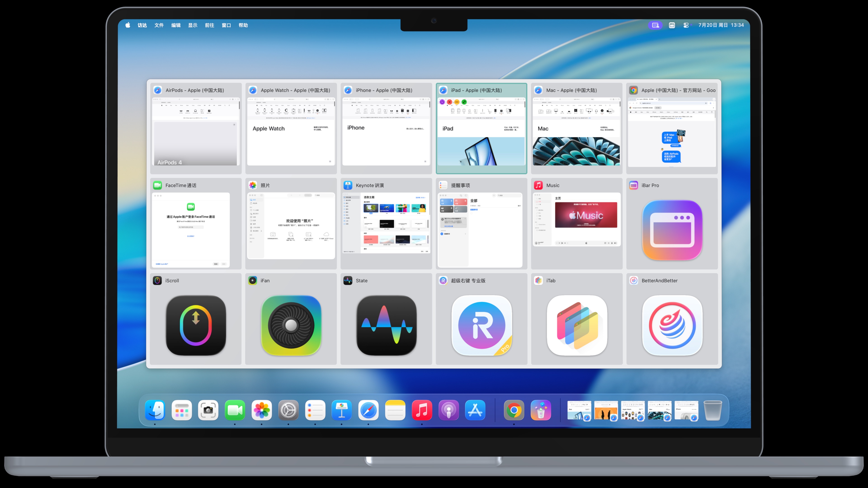Open Chrome from the Dock
The height and width of the screenshot is (488, 868).
tap(514, 410)
